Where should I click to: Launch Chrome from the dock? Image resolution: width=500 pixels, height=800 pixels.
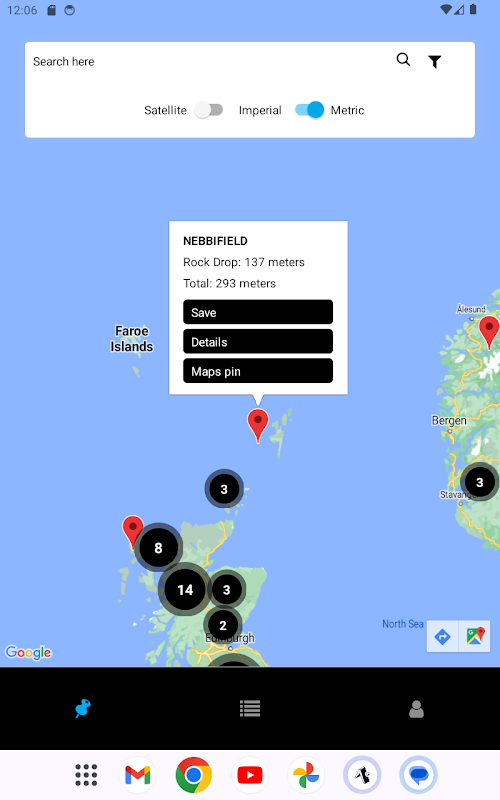pos(194,775)
